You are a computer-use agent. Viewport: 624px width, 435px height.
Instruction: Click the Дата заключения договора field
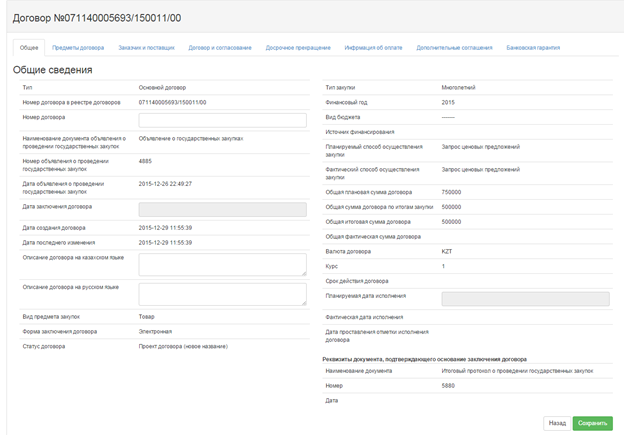tap(222, 210)
